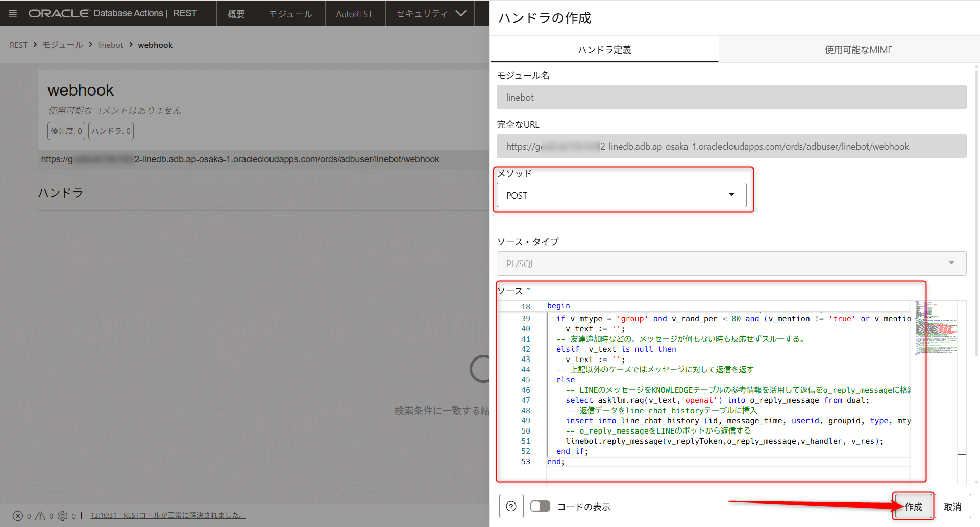Click the 優先度: 0 badge
The height and width of the screenshot is (527, 980).
(66, 131)
